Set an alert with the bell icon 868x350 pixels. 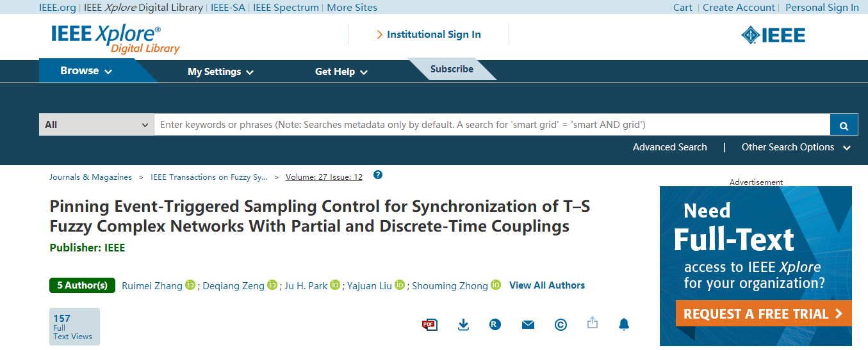624,324
